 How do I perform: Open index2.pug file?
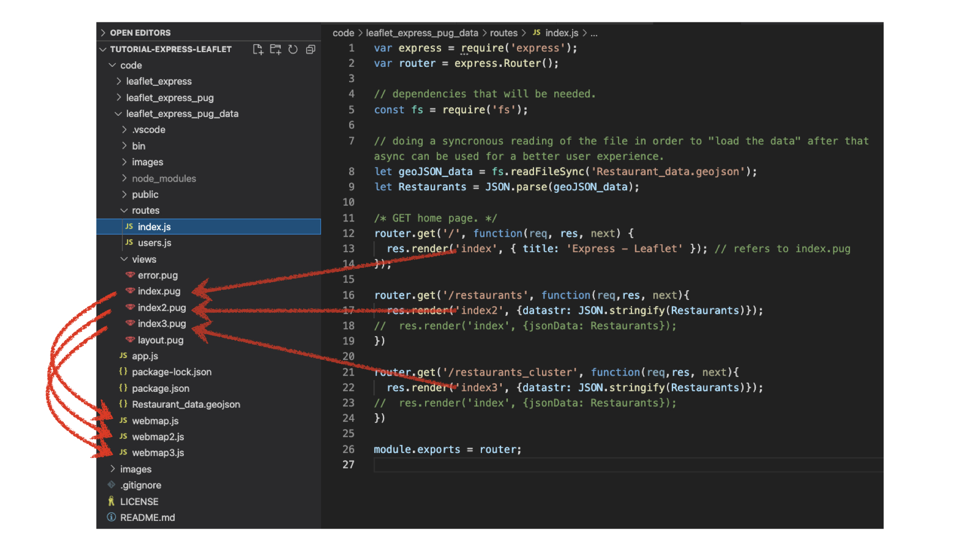tap(161, 308)
